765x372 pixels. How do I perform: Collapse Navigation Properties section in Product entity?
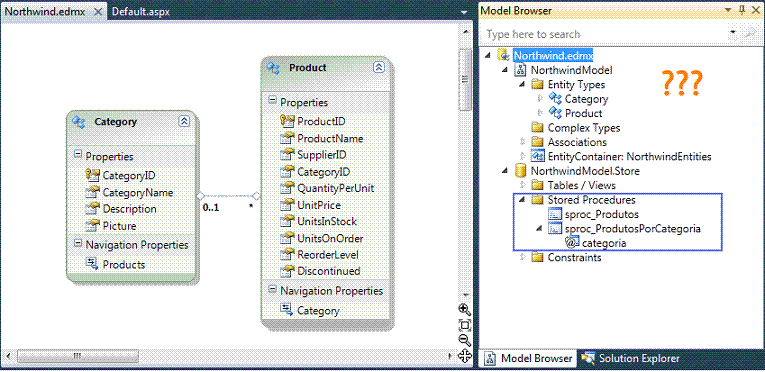272,289
